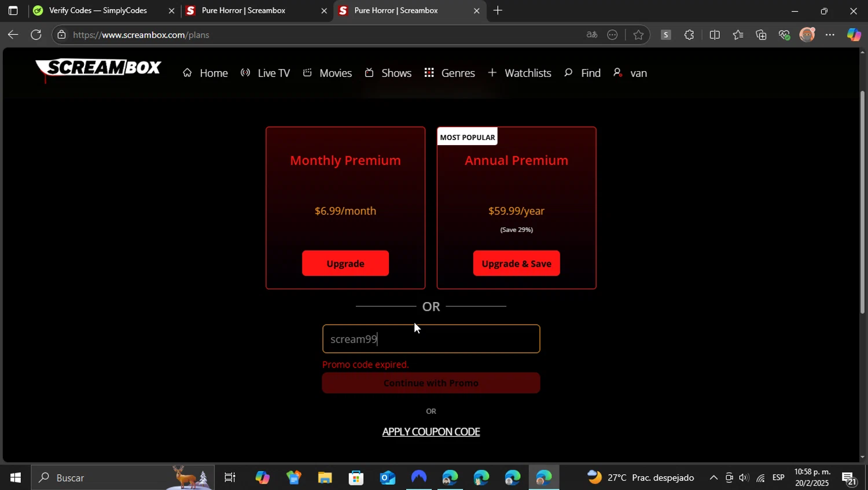Open Live TV section

coord(265,73)
